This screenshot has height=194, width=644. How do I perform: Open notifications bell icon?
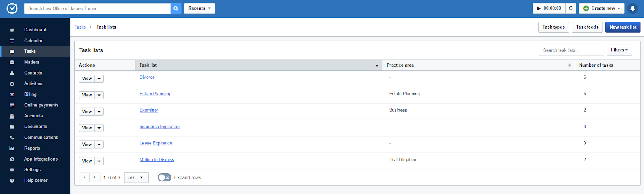click(632, 8)
